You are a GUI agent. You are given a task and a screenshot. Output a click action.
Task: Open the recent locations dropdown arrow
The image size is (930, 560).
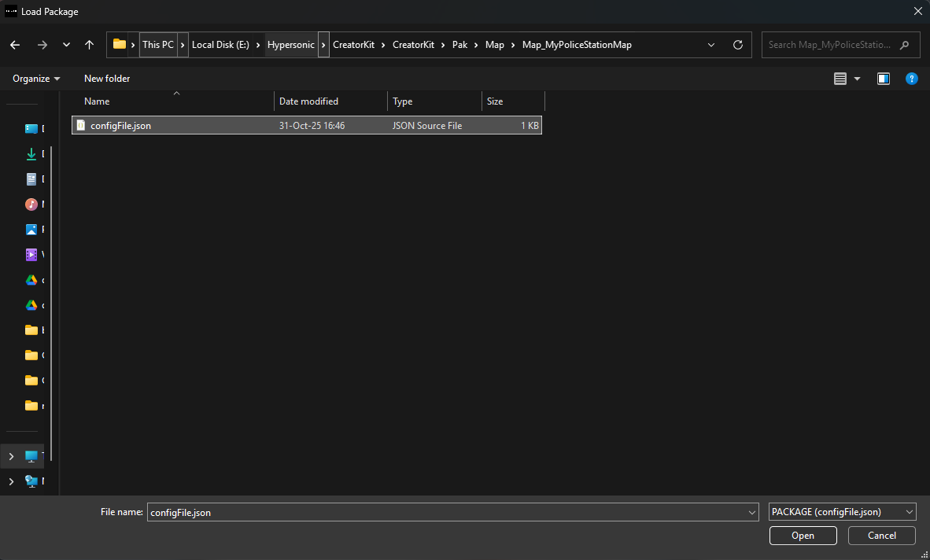coord(66,45)
